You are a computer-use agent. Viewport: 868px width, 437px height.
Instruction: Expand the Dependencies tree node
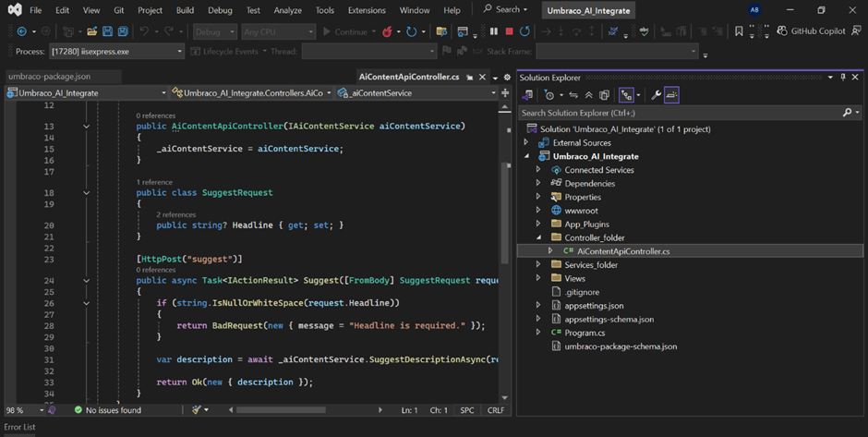point(538,183)
